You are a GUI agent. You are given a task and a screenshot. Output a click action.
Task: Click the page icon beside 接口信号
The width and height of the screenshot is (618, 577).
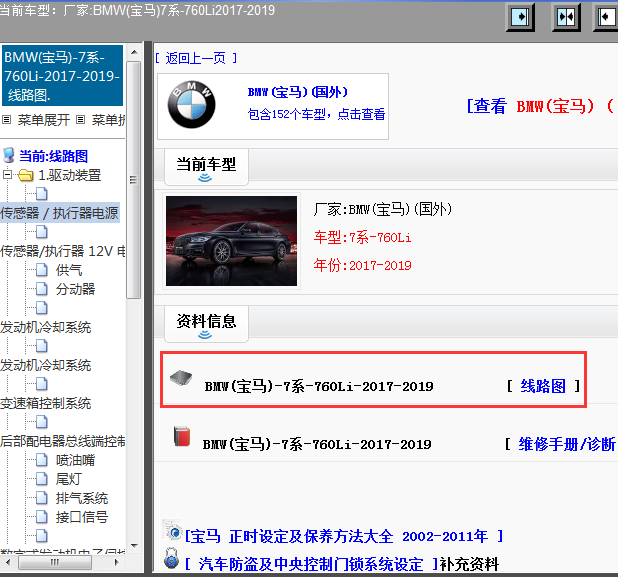[42, 517]
